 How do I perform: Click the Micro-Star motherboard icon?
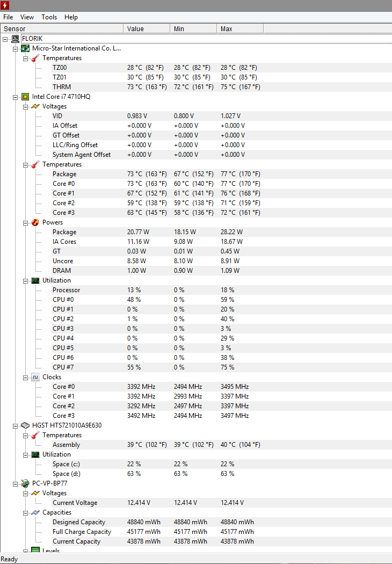point(25,48)
